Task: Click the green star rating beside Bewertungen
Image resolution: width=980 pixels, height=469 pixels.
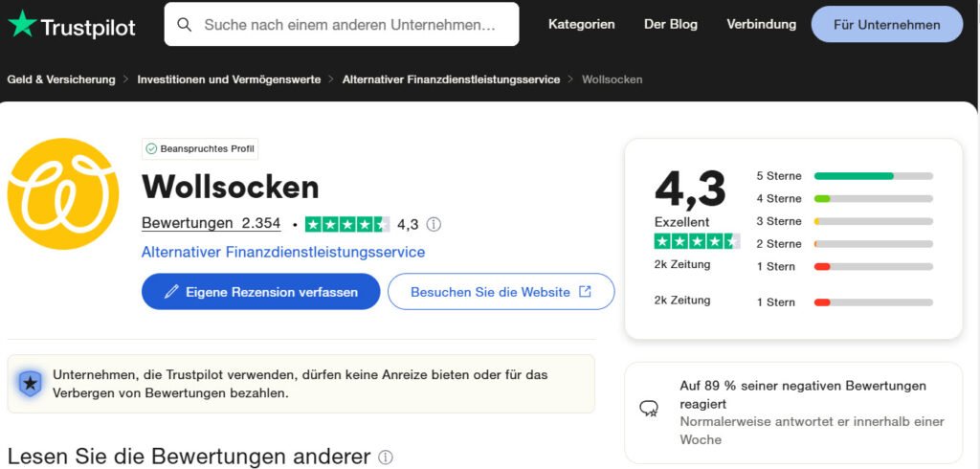Action: pyautogui.click(x=346, y=224)
